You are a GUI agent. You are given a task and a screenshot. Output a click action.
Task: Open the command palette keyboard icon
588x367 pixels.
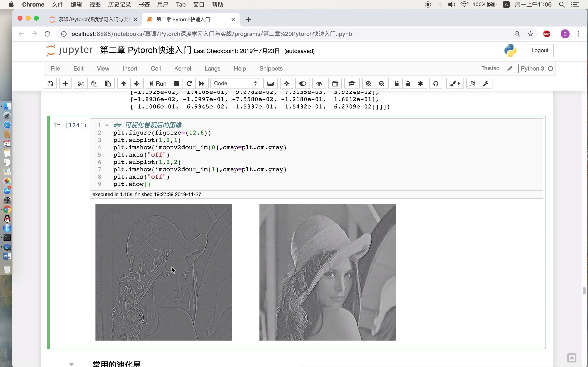pyautogui.click(x=270, y=84)
